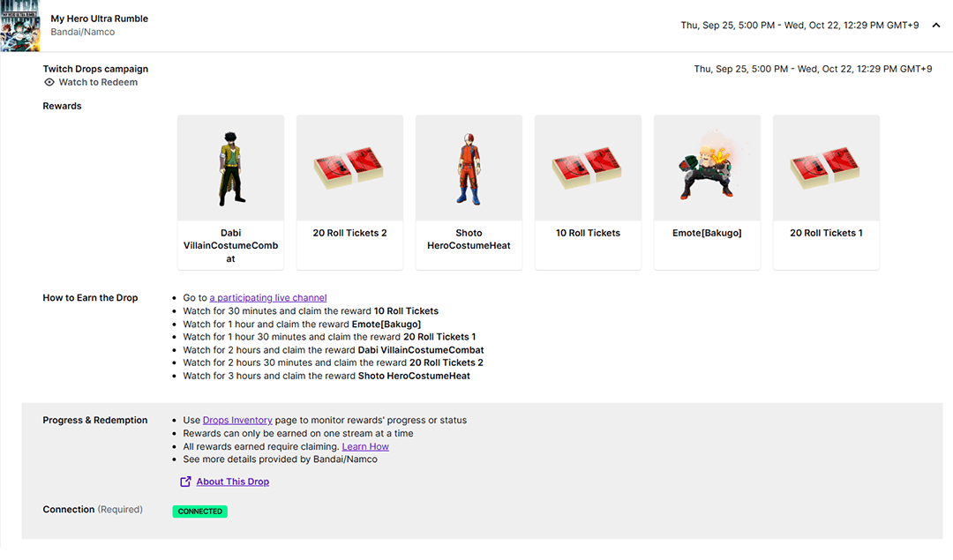Click the green CONNECTED status badge
Viewport: 953px width, 560px height.
[x=199, y=511]
